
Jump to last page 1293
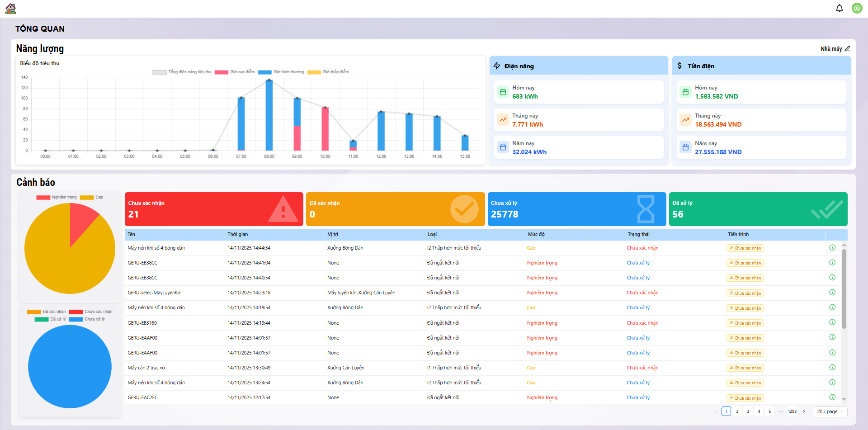793,411
